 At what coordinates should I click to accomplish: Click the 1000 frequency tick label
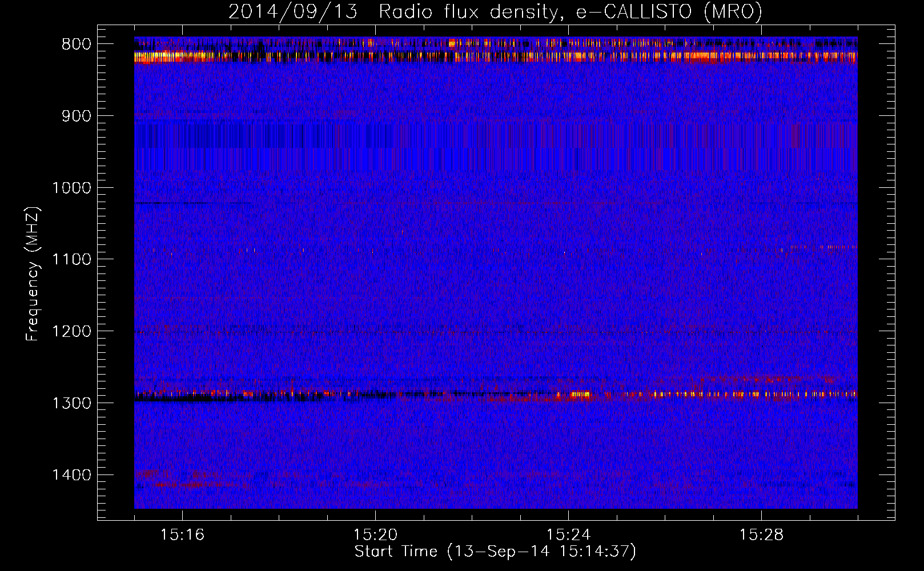coord(71,188)
